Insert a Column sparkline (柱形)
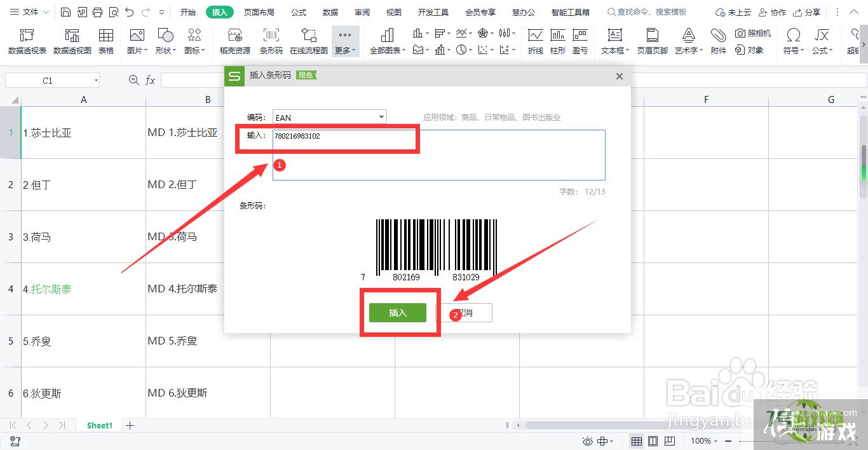Viewport: 868px width, 450px height. pos(558,41)
